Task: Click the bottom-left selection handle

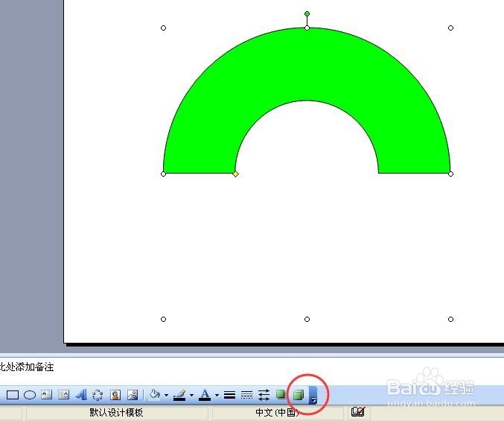Action: pos(163,320)
